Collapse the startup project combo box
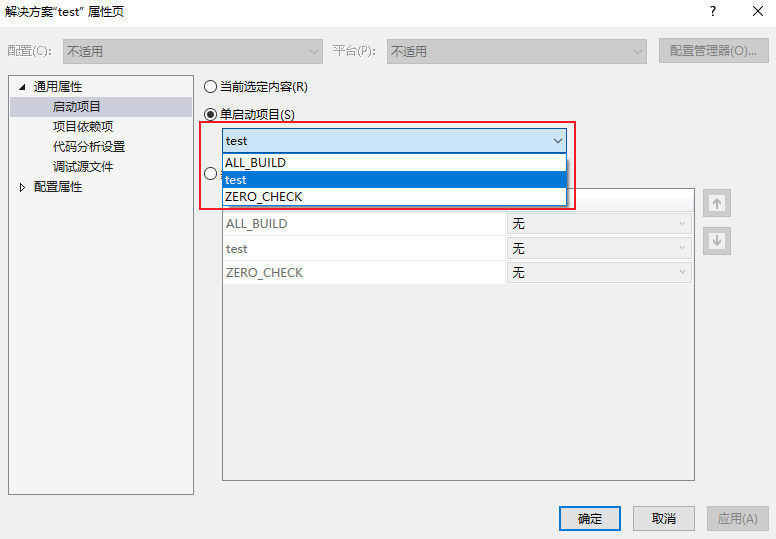This screenshot has width=776, height=539. click(x=558, y=141)
